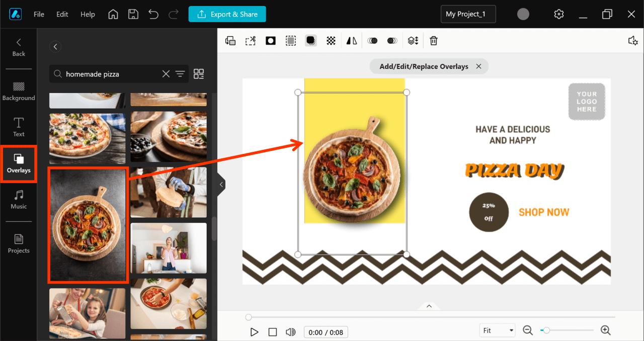This screenshot has width=644, height=341.
Task: Open the grid view layout icon
Action: [x=199, y=73]
